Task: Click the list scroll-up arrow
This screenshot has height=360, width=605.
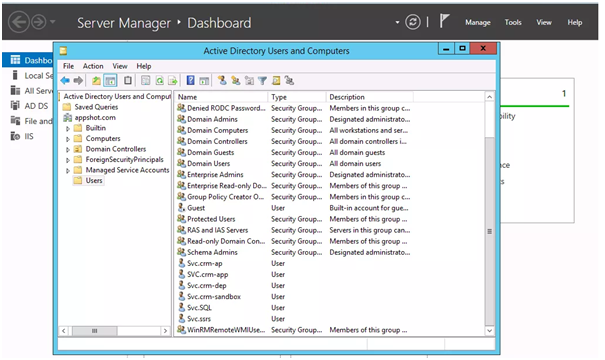Action: (489, 97)
